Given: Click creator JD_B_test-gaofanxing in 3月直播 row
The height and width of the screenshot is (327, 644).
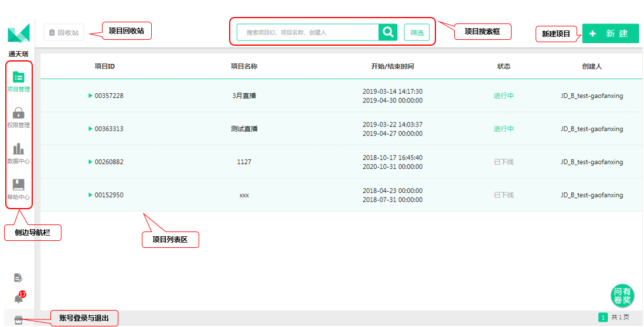Looking at the screenshot, I should (592, 96).
